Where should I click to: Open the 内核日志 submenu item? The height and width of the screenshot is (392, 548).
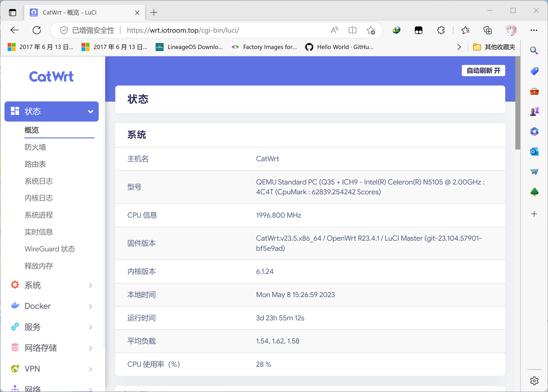pos(39,198)
